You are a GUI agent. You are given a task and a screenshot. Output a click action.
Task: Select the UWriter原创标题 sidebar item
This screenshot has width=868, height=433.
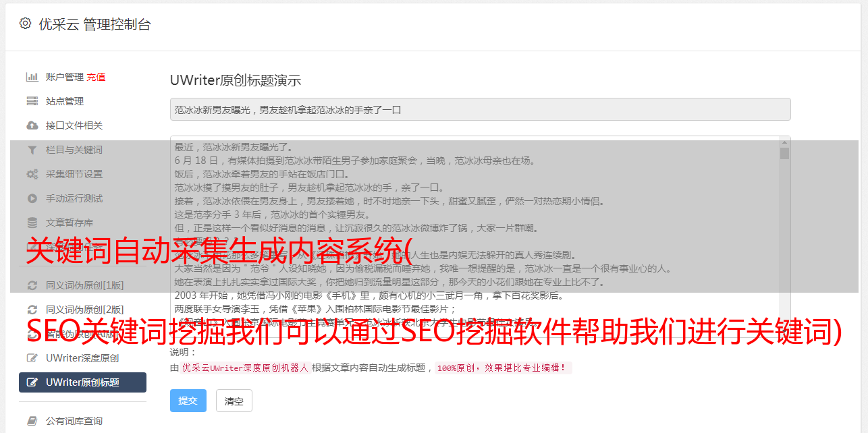[82, 382]
